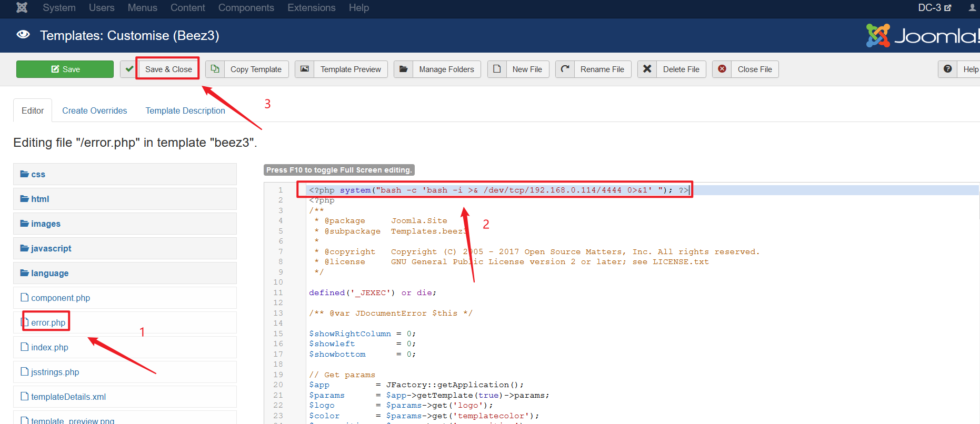Click the html folder icon
The image size is (980, 424).
(x=24, y=199)
